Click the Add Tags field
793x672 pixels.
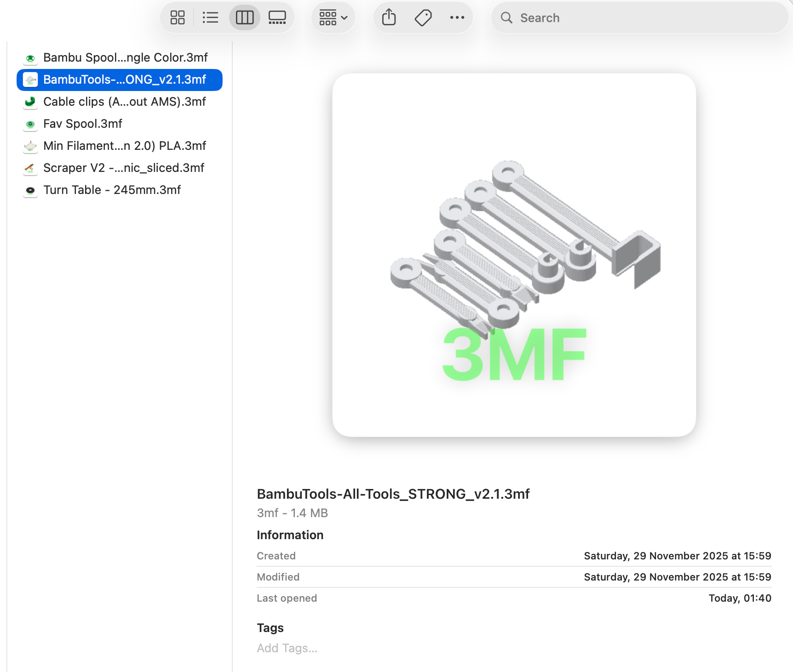tap(287, 648)
